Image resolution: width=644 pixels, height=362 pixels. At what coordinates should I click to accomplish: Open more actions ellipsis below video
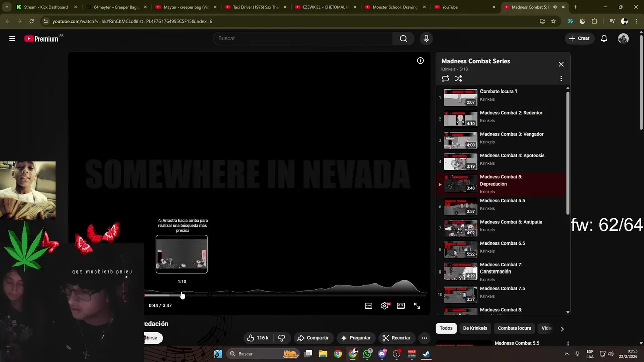(x=424, y=338)
